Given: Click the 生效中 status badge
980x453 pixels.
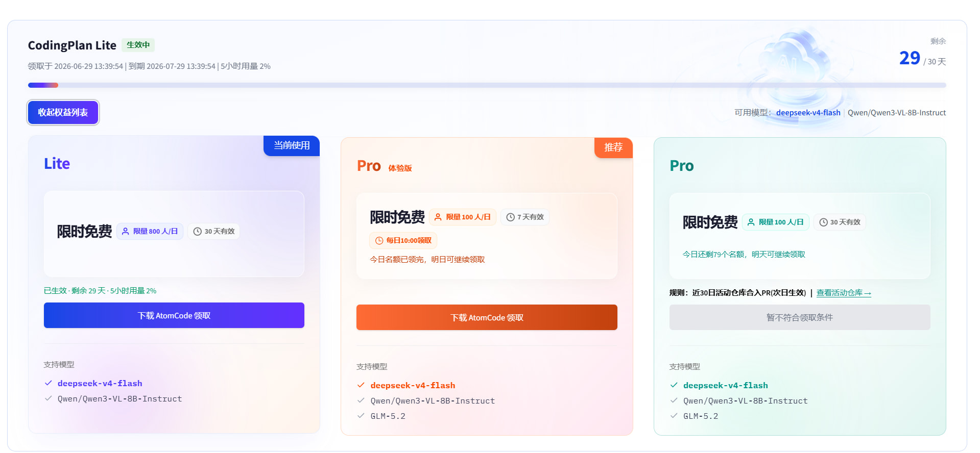Looking at the screenshot, I should point(138,45).
